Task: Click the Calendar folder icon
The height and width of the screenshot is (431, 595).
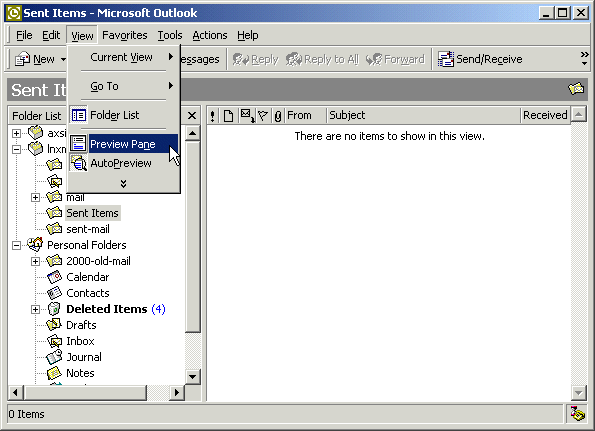Action: click(x=54, y=277)
